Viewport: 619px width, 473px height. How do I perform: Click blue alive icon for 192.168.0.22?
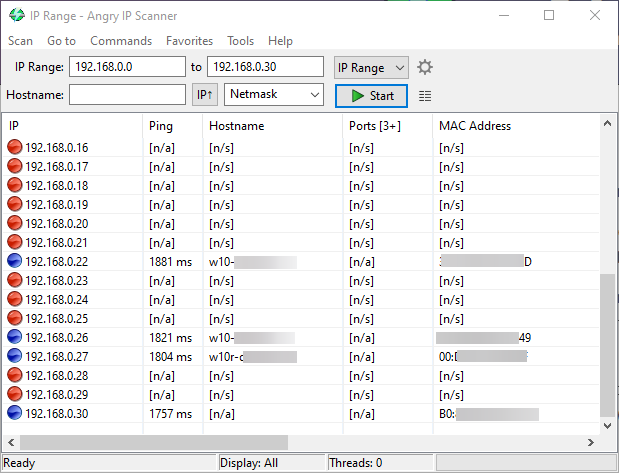click(15, 261)
